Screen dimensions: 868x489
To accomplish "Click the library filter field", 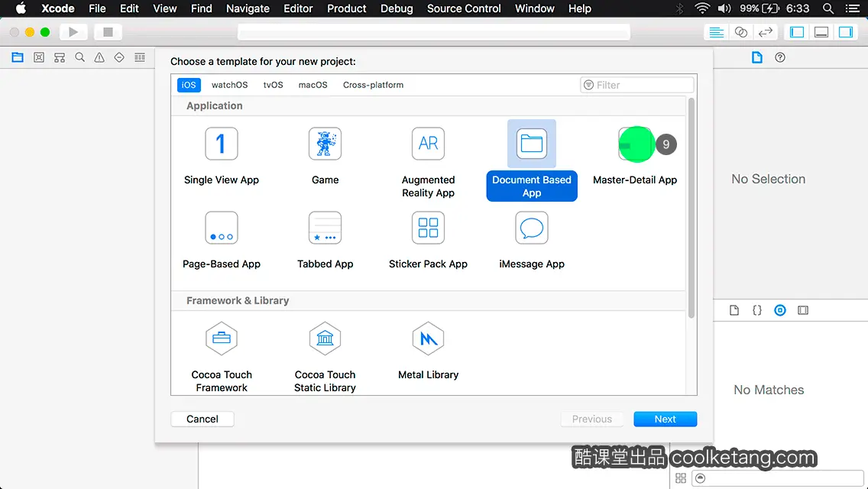I will pyautogui.click(x=778, y=478).
